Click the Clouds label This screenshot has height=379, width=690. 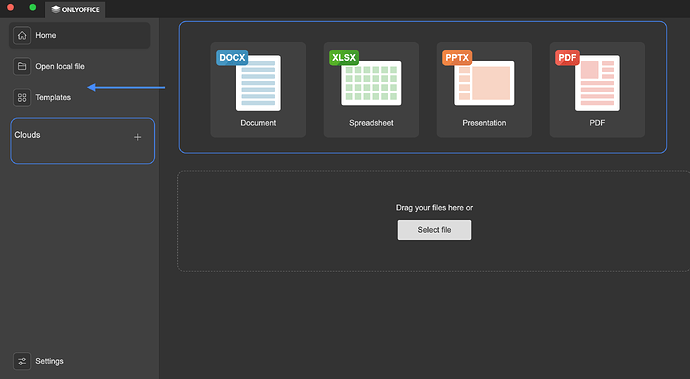[x=27, y=135]
